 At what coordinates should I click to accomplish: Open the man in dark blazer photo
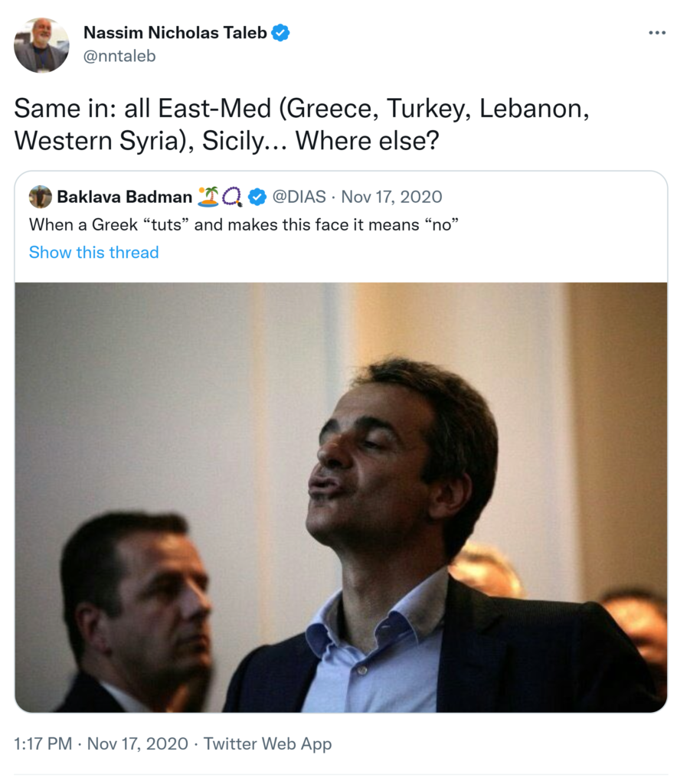(398, 521)
